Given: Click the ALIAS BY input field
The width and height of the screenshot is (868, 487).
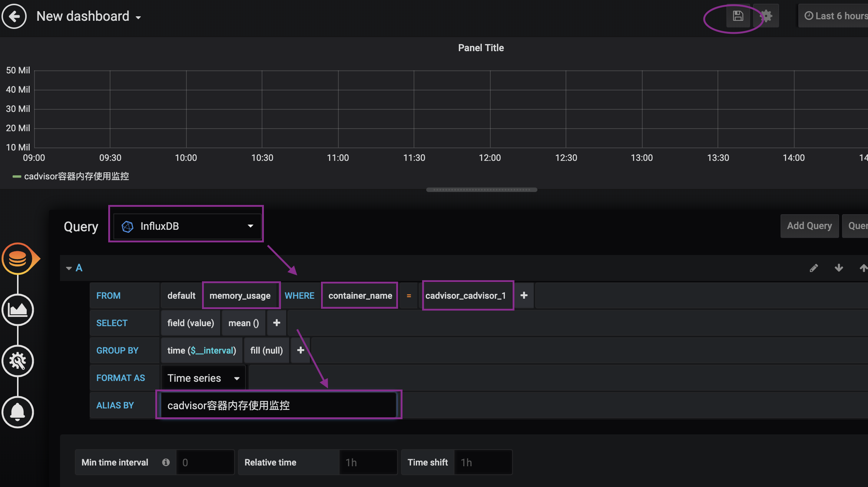Looking at the screenshot, I should (279, 405).
